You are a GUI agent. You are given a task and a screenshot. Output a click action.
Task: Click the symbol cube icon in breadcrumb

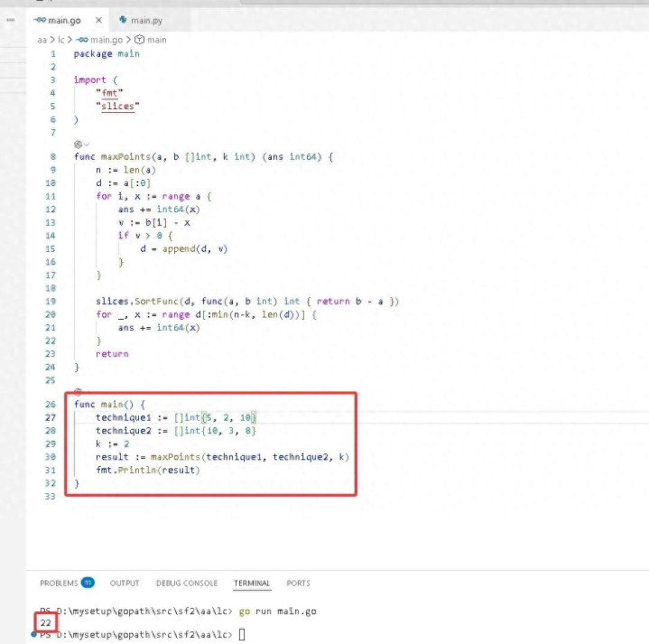click(x=140, y=40)
